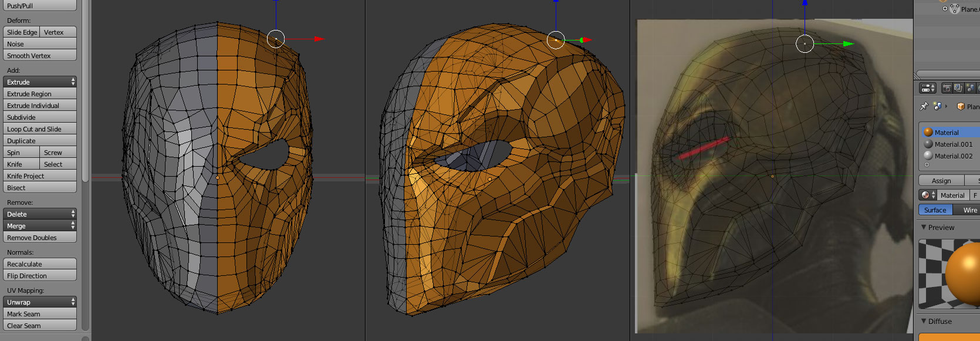
Task: Click Mark Seam
Action: click(40, 313)
